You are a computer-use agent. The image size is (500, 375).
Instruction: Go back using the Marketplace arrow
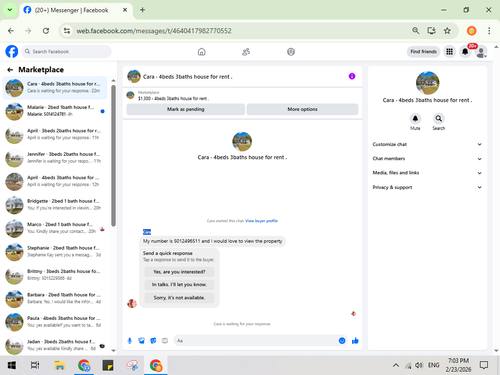coord(10,70)
